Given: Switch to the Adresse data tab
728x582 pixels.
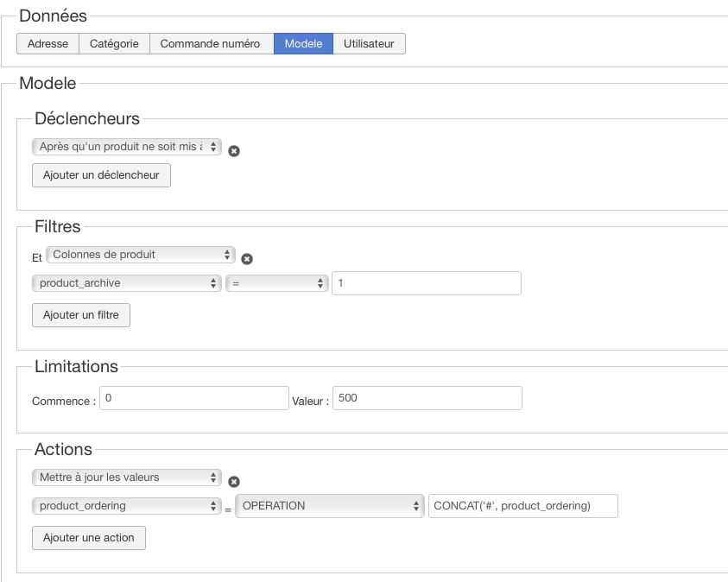Looking at the screenshot, I should tap(48, 43).
